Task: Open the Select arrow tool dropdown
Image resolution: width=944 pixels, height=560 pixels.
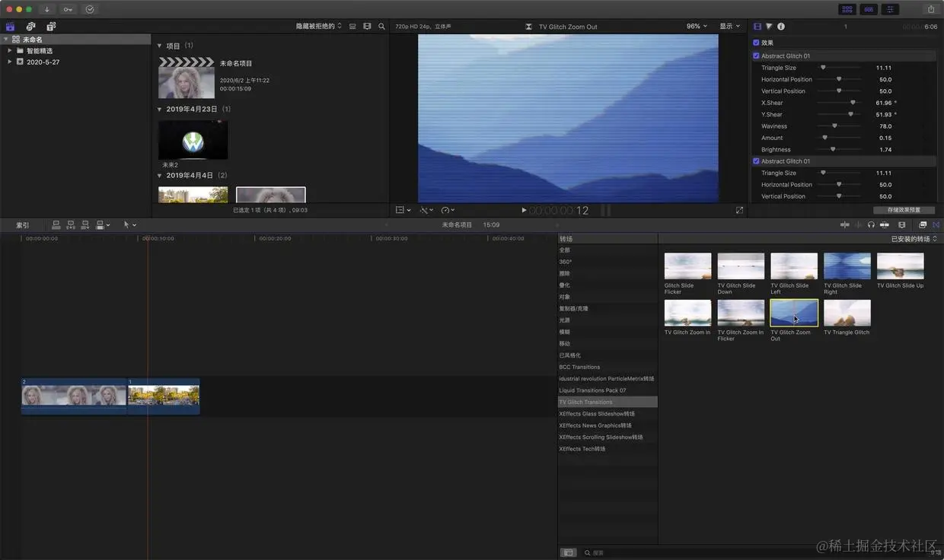Action: pos(129,225)
